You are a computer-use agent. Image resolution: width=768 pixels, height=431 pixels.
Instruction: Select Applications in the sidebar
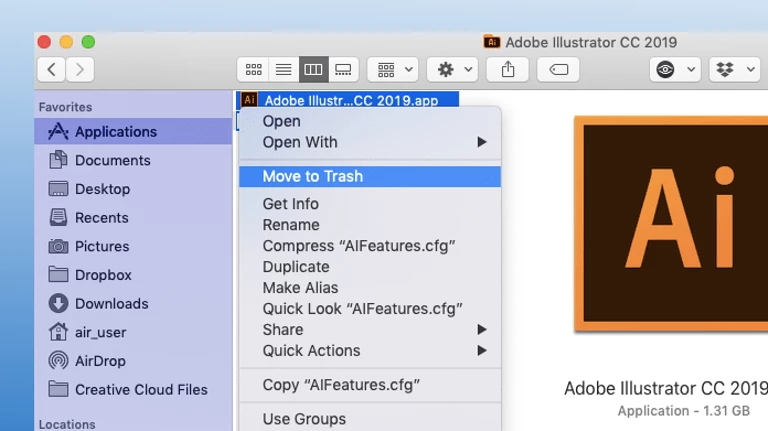click(133, 131)
